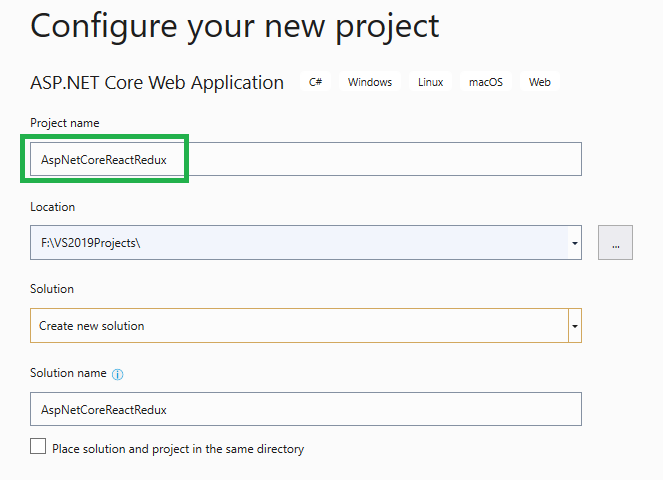The height and width of the screenshot is (480, 663).
Task: Open the Create new solution combo box
Action: click(306, 326)
